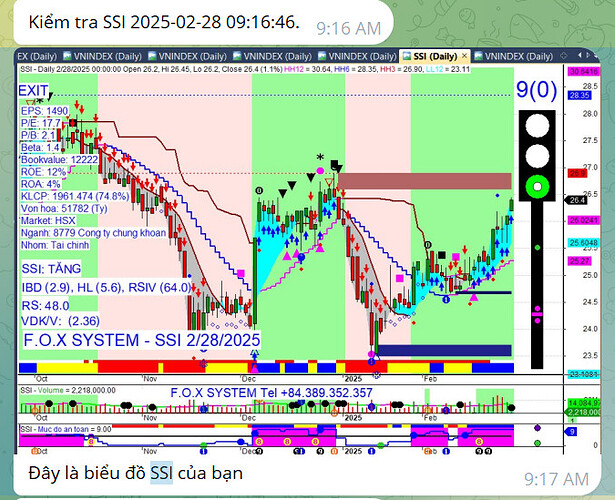
Task: Click the 9:17 AM message timestamp
Action: 557,479
